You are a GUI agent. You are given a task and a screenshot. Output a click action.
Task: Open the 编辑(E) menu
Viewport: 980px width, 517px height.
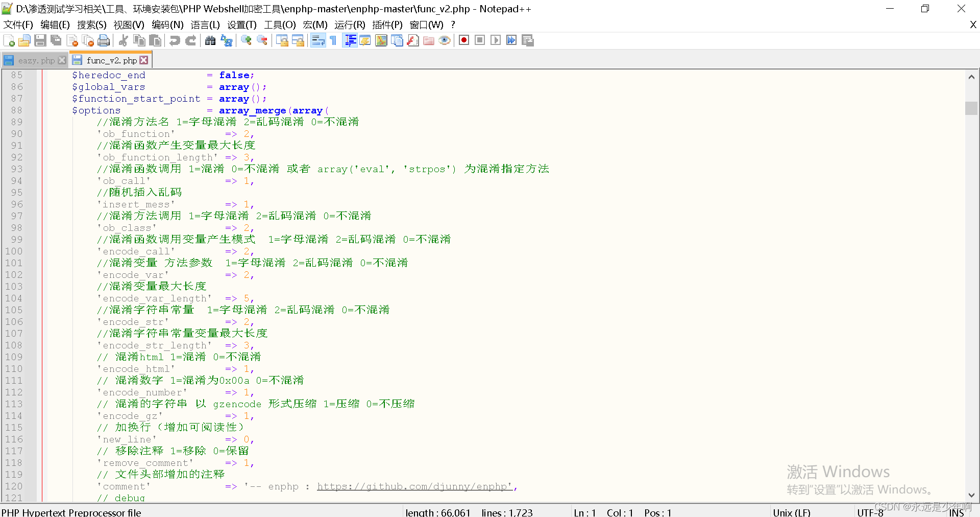pyautogui.click(x=55, y=25)
